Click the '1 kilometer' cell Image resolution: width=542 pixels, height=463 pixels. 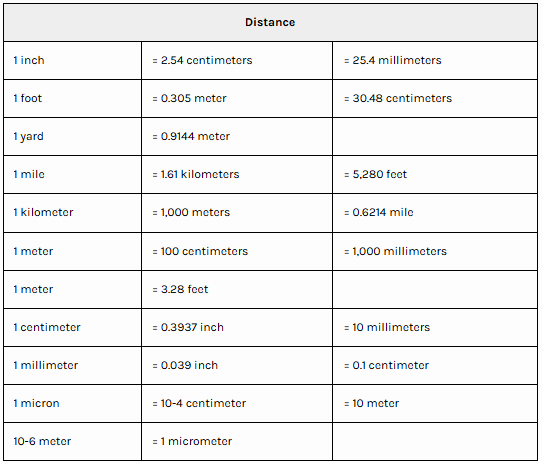[x=73, y=213]
